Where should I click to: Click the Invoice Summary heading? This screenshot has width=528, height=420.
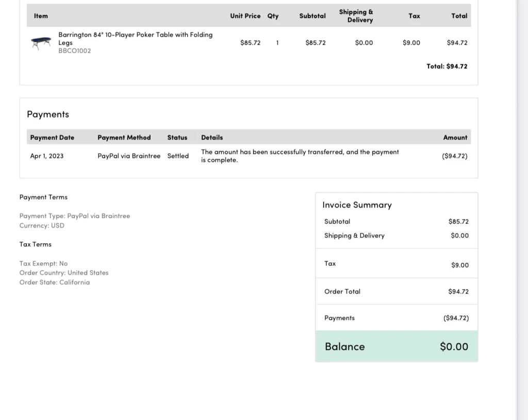tap(357, 205)
